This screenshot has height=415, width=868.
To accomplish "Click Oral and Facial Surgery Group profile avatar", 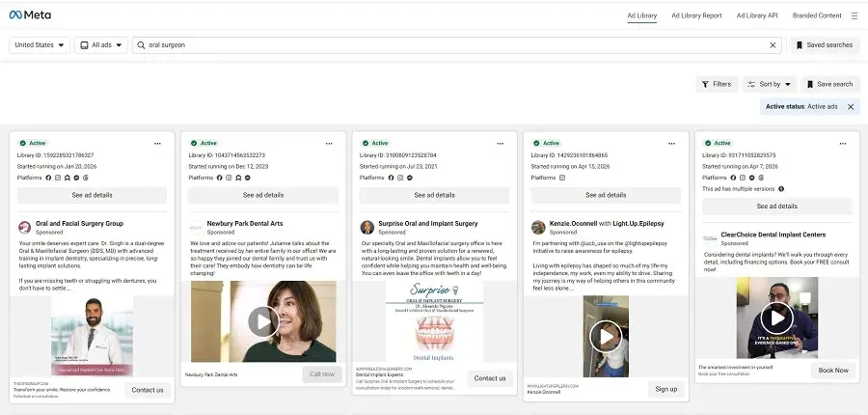I will pos(25,228).
